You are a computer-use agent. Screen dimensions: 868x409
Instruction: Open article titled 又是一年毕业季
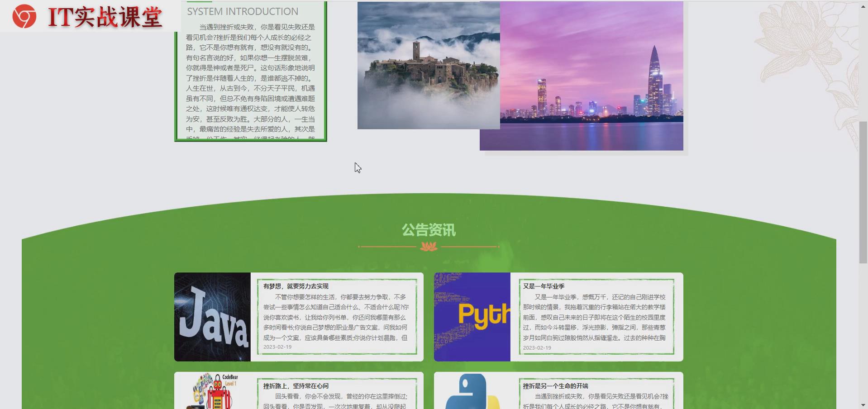[544, 286]
